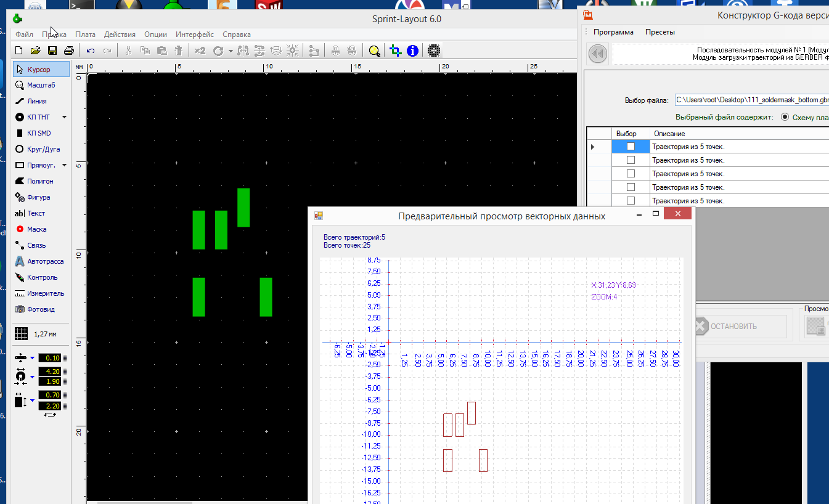Image resolution: width=829 pixels, height=504 pixels.
Task: Select the Связь connection tool
Action: (x=41, y=245)
